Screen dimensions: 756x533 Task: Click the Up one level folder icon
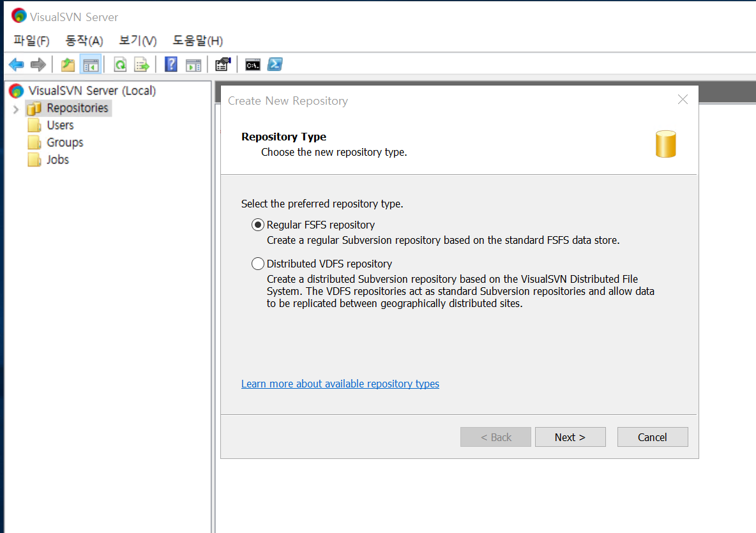pos(68,64)
